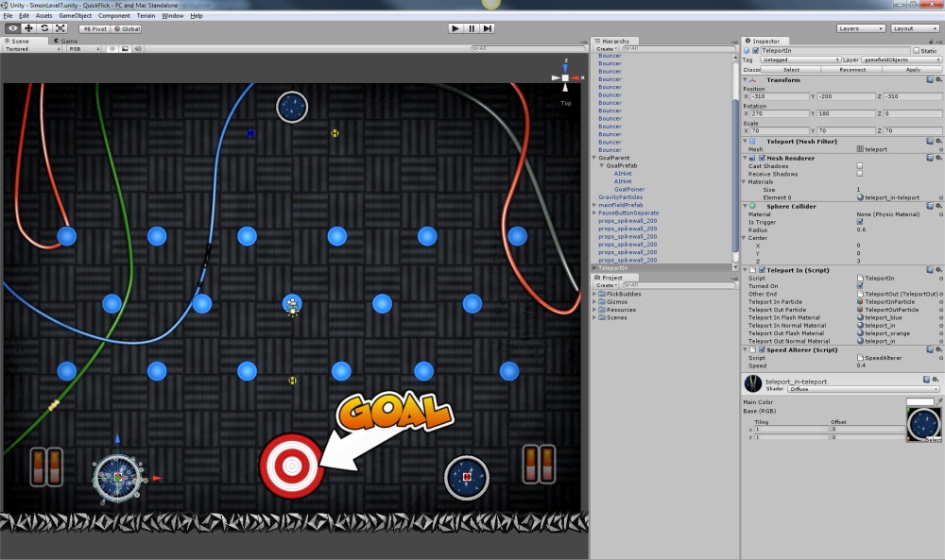Open the Layout dropdown in toolbar
The height and width of the screenshot is (560, 945).
[915, 28]
